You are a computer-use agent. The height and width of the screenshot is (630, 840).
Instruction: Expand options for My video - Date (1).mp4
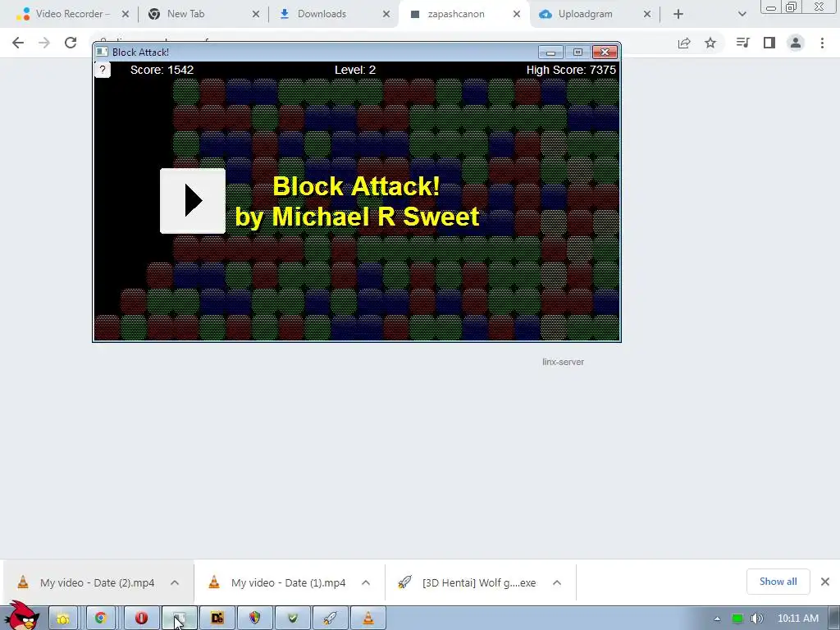coord(366,582)
